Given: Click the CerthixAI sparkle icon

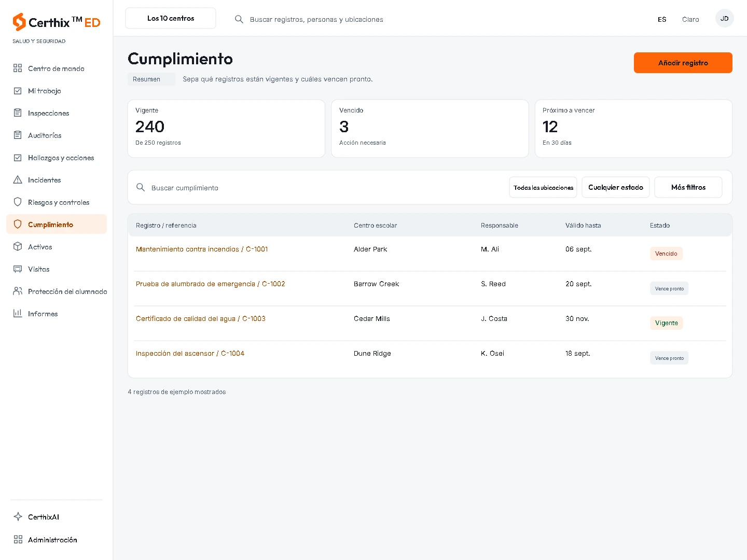Looking at the screenshot, I should tap(18, 516).
